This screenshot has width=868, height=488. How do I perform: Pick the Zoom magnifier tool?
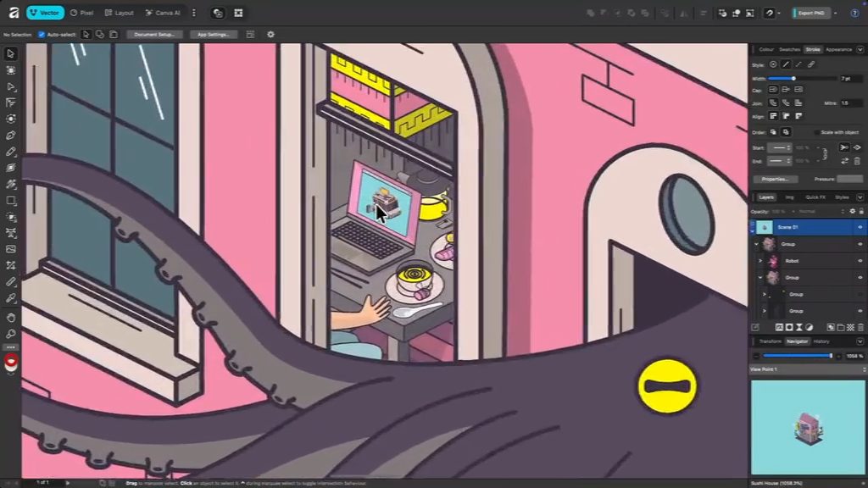[x=11, y=334]
